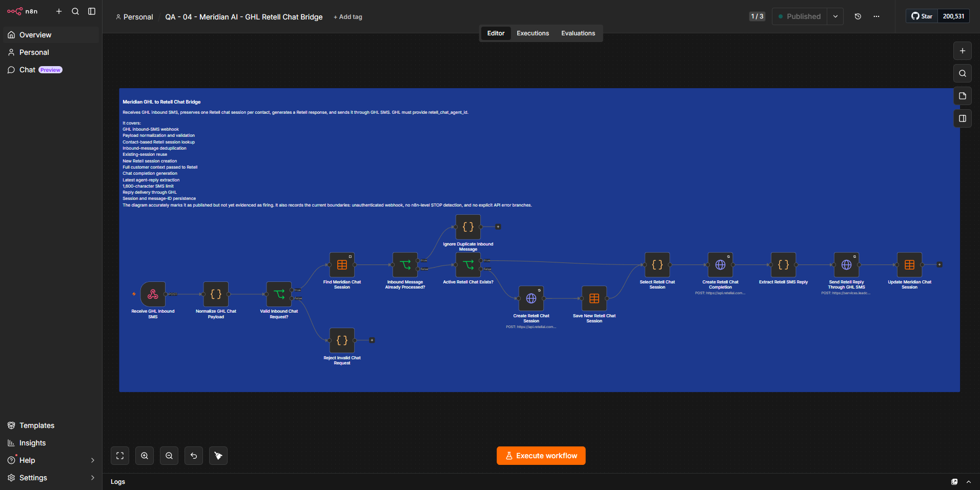Select Receive GHL Inbound SMS webhook node
980x490 pixels.
pos(153,294)
